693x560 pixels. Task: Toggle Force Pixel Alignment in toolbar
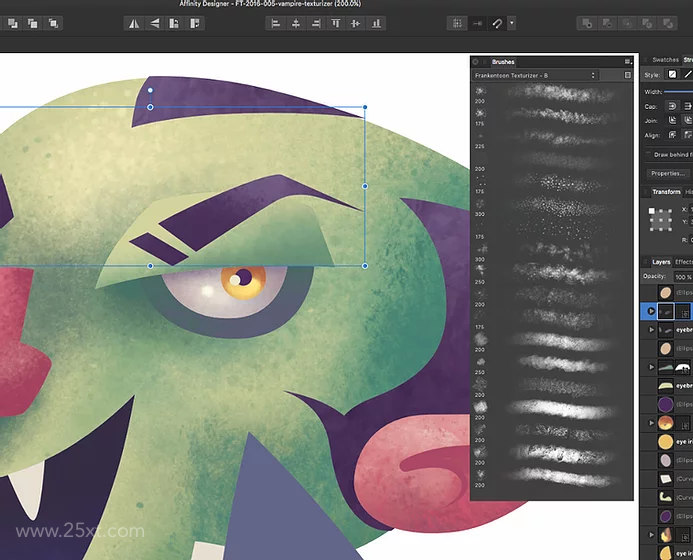(457, 23)
